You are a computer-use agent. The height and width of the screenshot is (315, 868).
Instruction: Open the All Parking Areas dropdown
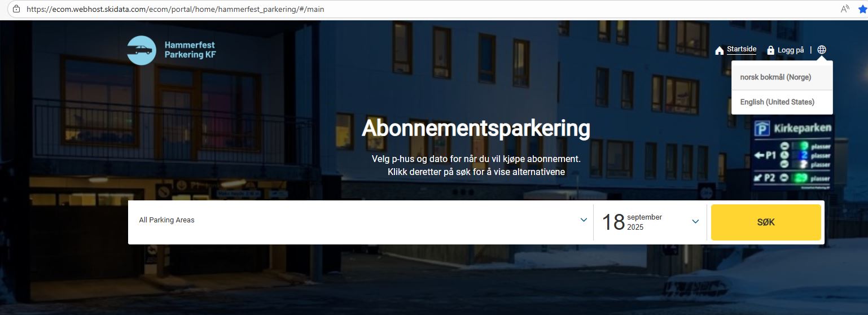361,220
